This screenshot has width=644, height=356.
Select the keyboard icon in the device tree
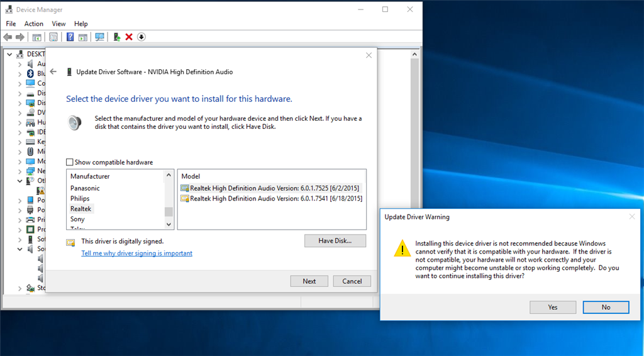click(30, 142)
